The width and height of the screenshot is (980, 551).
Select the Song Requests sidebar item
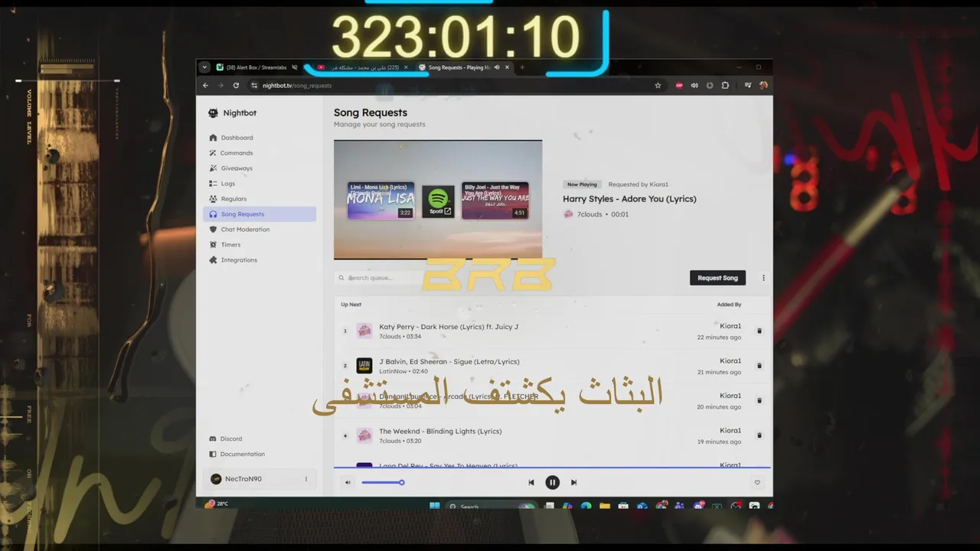(x=260, y=214)
